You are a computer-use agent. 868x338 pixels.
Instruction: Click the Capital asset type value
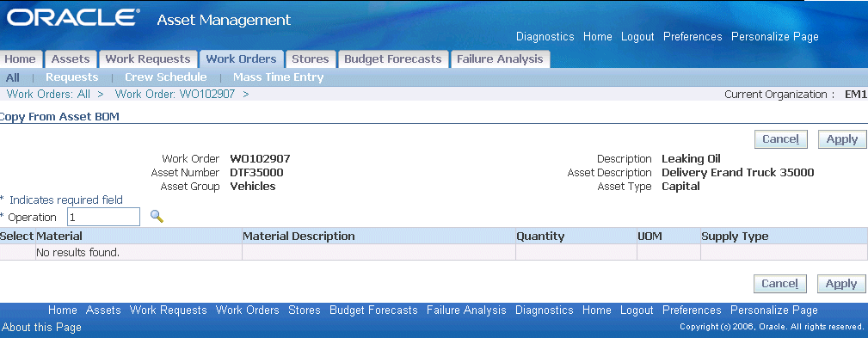coord(680,187)
